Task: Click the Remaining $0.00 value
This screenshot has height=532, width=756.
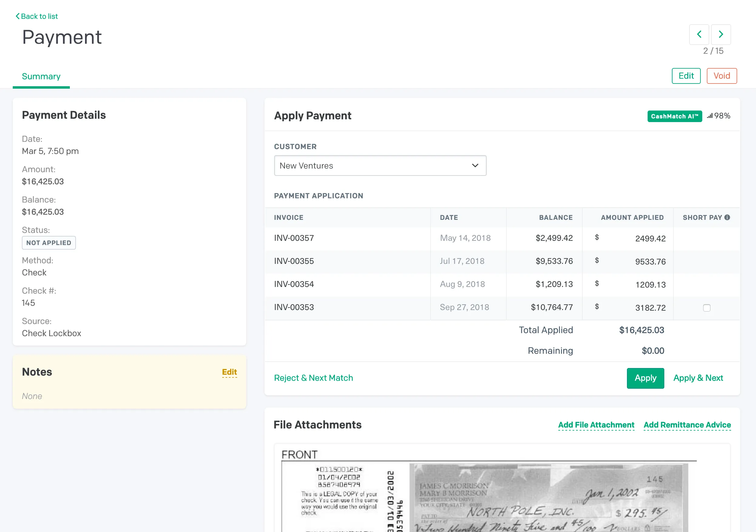Action: [x=652, y=351]
